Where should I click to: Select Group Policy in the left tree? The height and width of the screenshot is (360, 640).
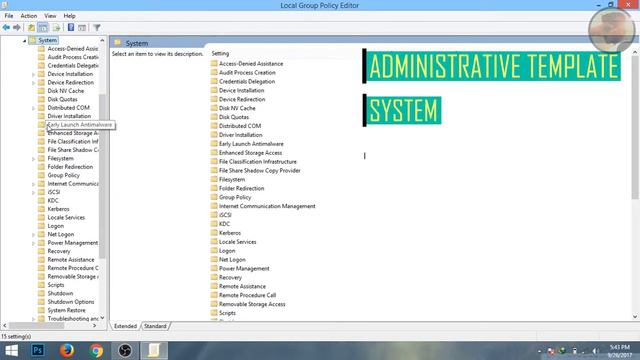point(64,175)
